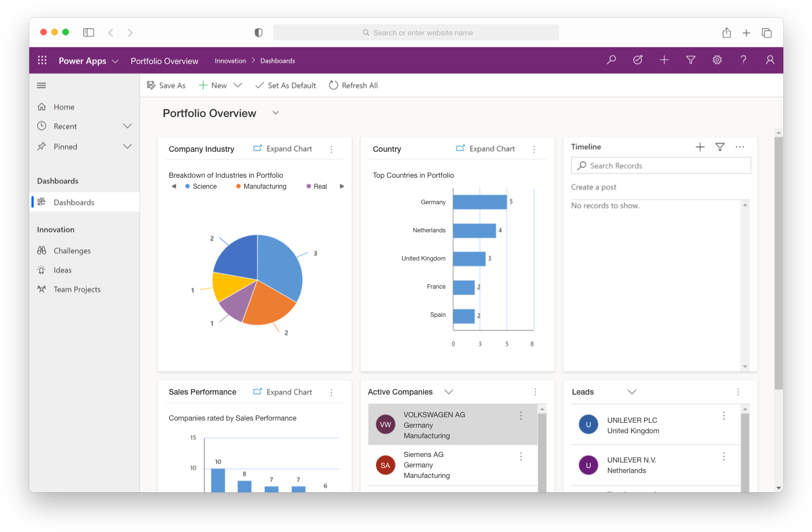Click the Dashboards breadcrumb
812x532 pixels.
277,61
